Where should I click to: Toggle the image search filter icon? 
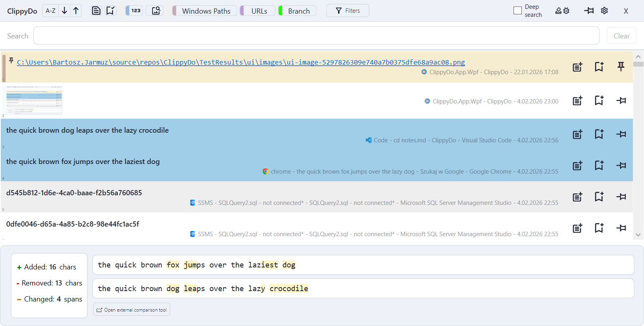tap(156, 11)
